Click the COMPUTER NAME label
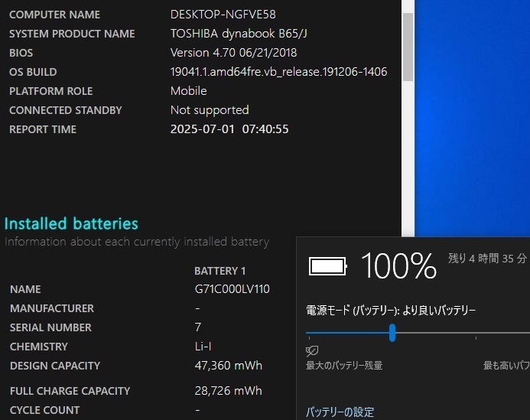The width and height of the screenshot is (530, 420). click(55, 15)
